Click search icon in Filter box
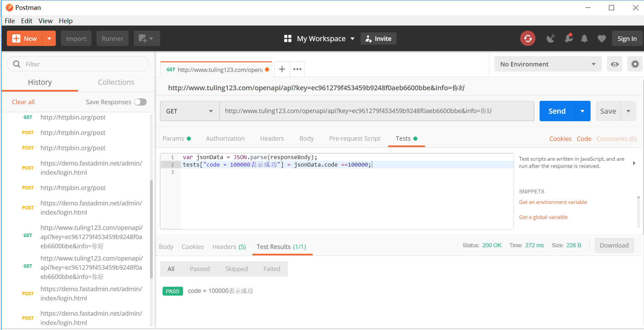This screenshot has height=330, width=644. coord(17,64)
